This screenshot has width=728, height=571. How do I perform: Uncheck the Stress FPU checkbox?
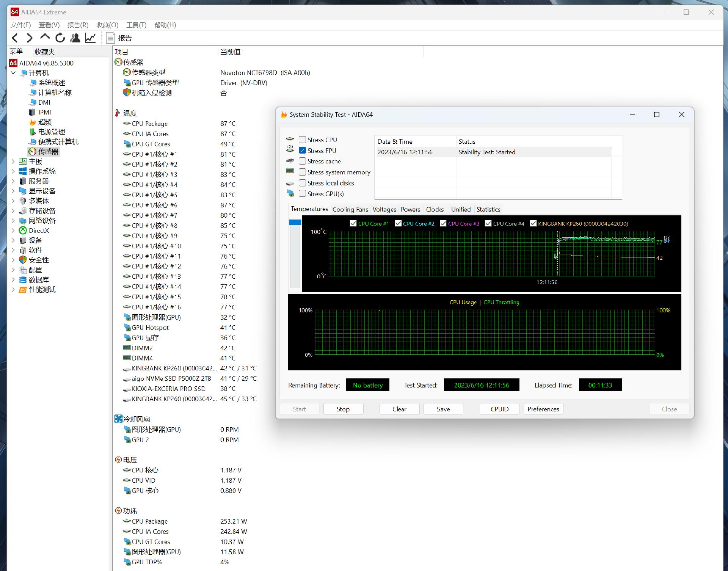pos(302,150)
